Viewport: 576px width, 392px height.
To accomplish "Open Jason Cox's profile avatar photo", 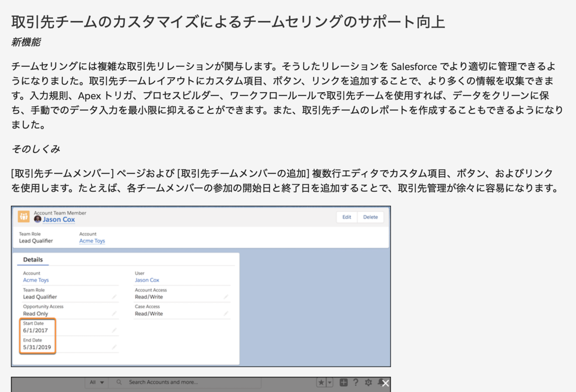I will pos(37,220).
